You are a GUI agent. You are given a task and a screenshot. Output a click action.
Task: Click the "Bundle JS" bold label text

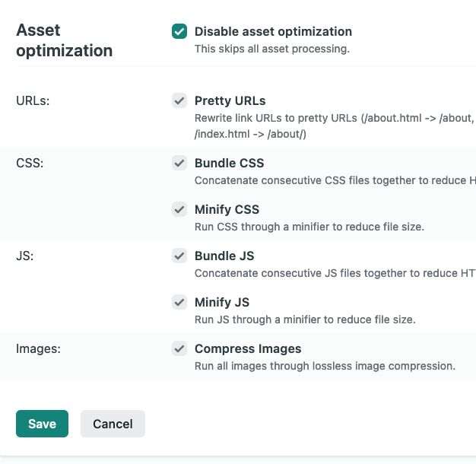[224, 256]
